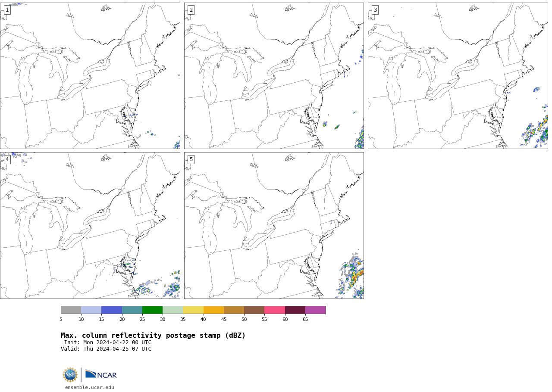Screen dimensions: 552x392
Task: Click the Init: Mon 2024-04-22 00 UTC text
Action: pos(108,342)
